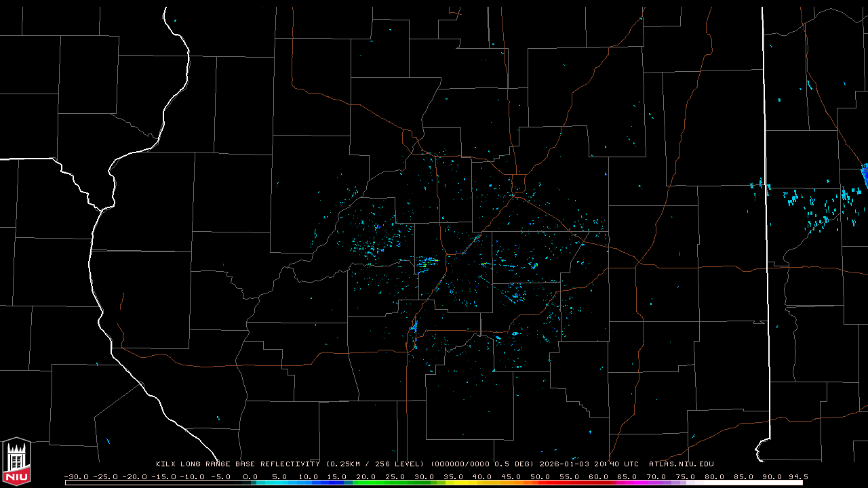Click the 50.0 label on color scale
This screenshot has height=488, width=868.
540,476
